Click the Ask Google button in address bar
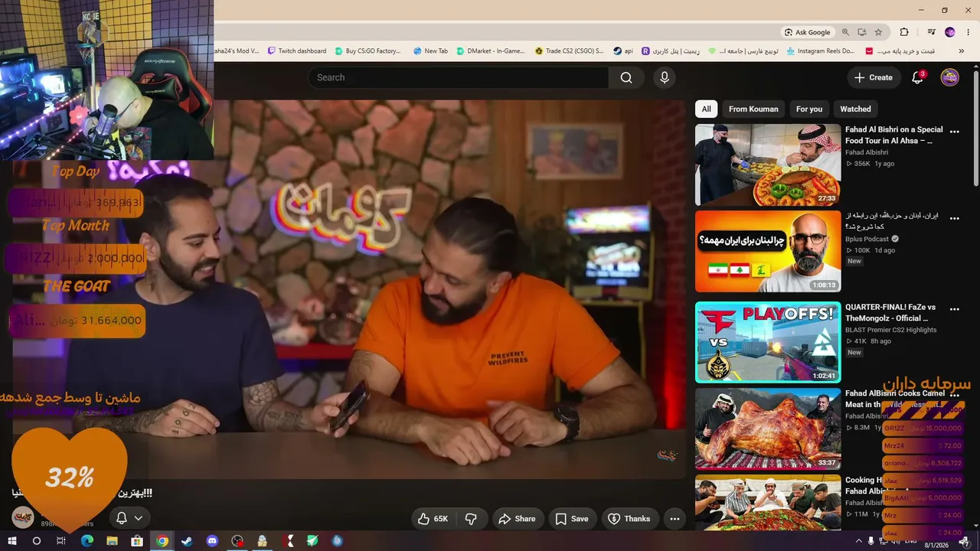This screenshot has height=551, width=980. 808,32
